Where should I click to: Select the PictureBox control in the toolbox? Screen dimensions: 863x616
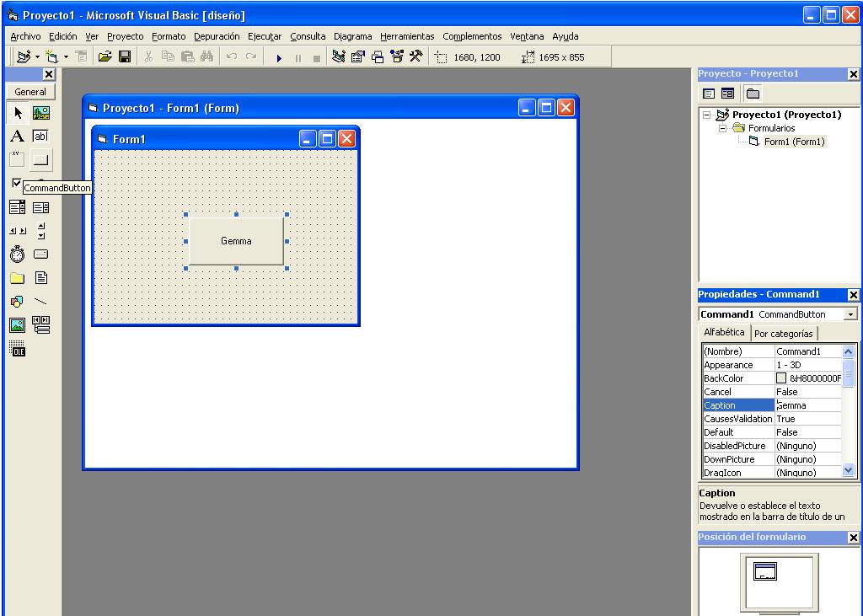40,112
